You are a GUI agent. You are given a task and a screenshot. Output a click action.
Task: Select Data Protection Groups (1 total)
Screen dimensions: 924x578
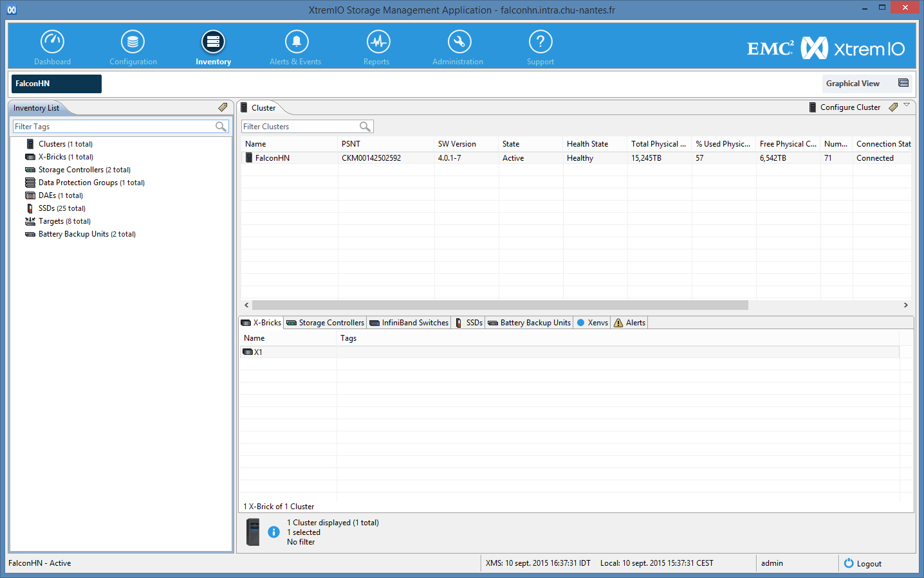pos(91,183)
